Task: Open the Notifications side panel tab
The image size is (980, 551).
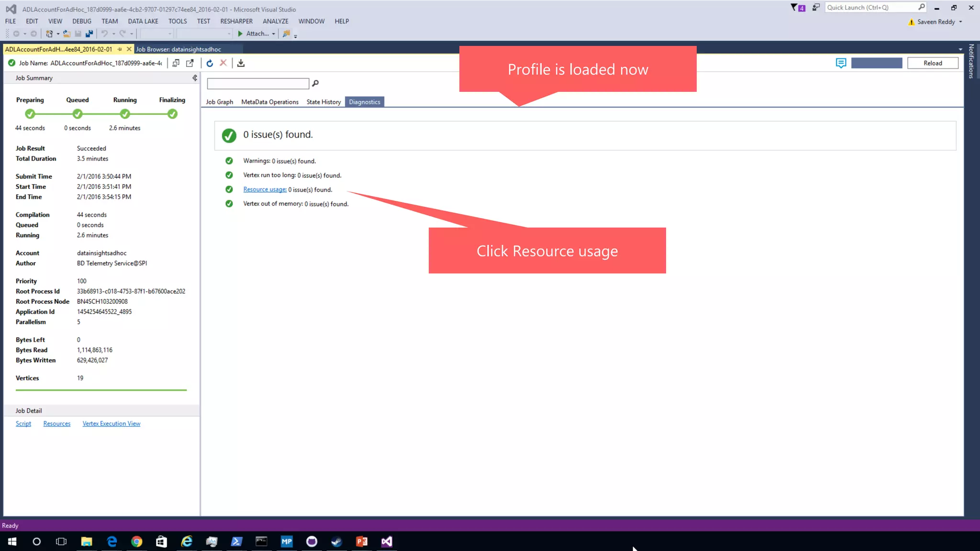Action: coord(971,61)
